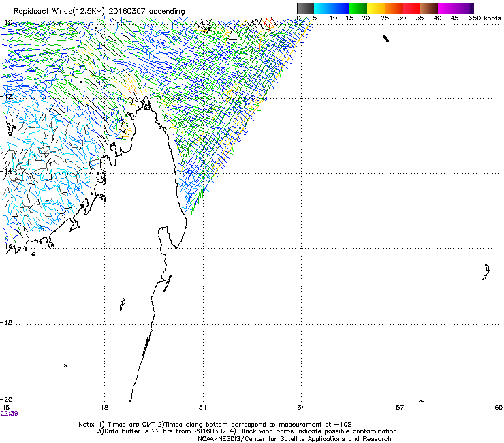
Task: Click the magenta 40-45 knots legend swatch
Action: tap(447, 8)
